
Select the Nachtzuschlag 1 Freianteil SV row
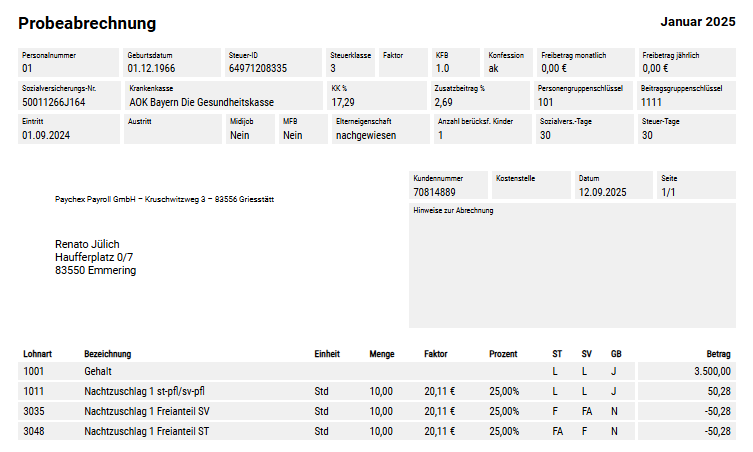[146, 411]
